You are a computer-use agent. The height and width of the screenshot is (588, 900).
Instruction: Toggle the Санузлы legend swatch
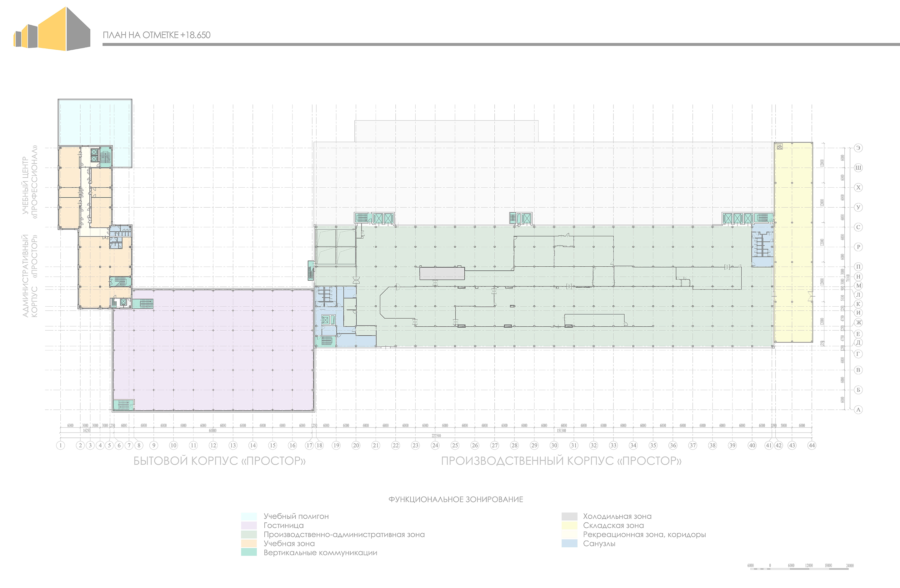coord(569,543)
